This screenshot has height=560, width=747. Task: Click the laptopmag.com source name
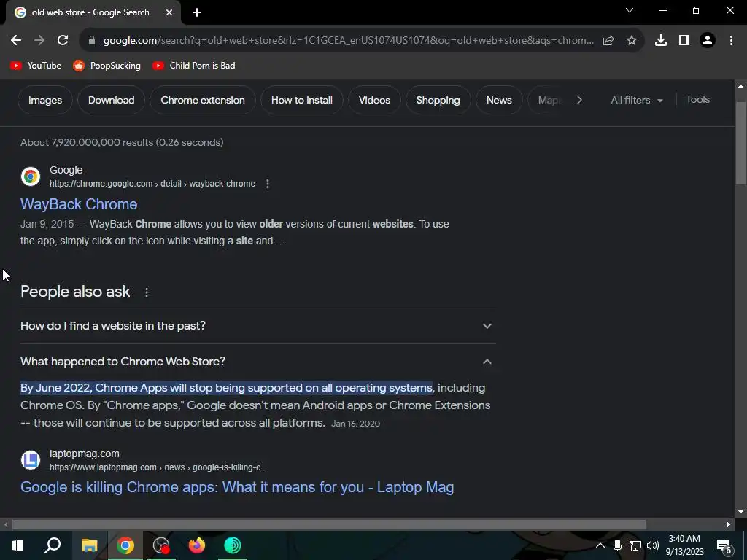[85, 454]
